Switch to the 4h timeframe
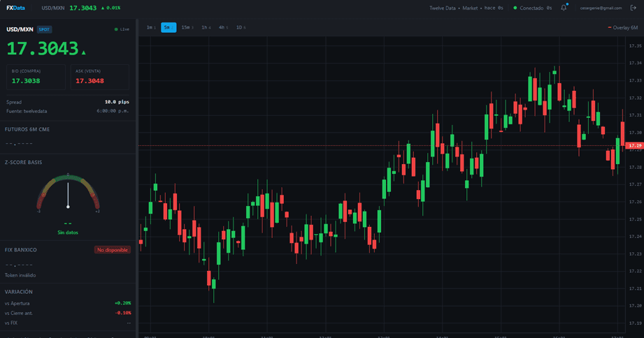This screenshot has height=338, width=644. (223, 27)
